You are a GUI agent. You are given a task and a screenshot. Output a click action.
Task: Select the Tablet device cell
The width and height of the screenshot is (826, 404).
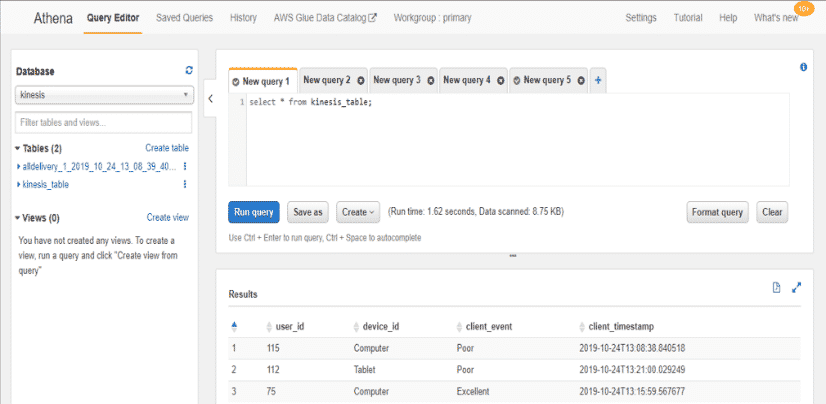click(365, 370)
